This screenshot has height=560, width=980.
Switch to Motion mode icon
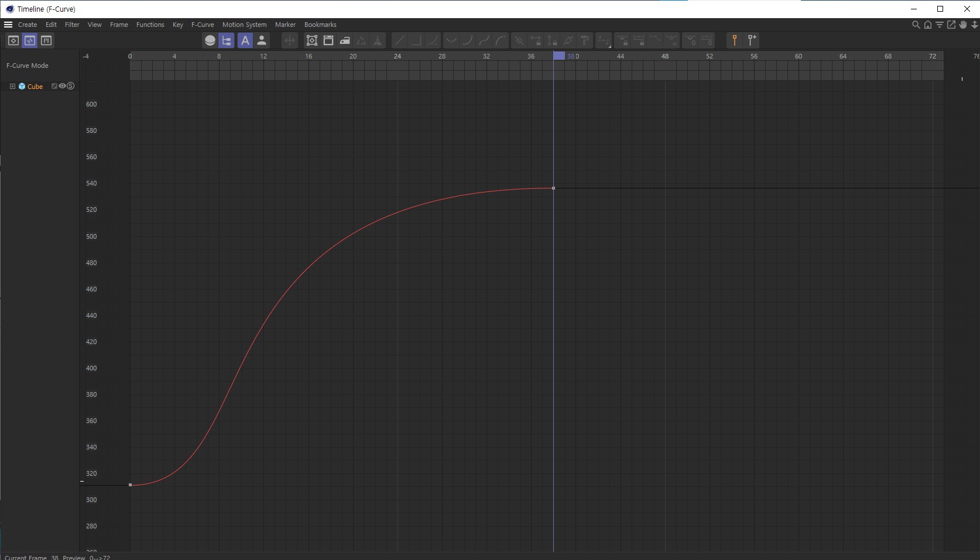46,40
